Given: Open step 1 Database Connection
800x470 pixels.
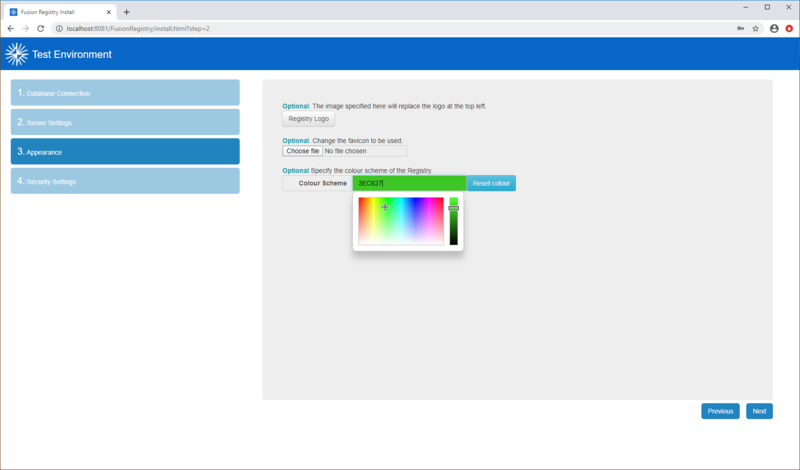Looking at the screenshot, I should pyautogui.click(x=125, y=92).
